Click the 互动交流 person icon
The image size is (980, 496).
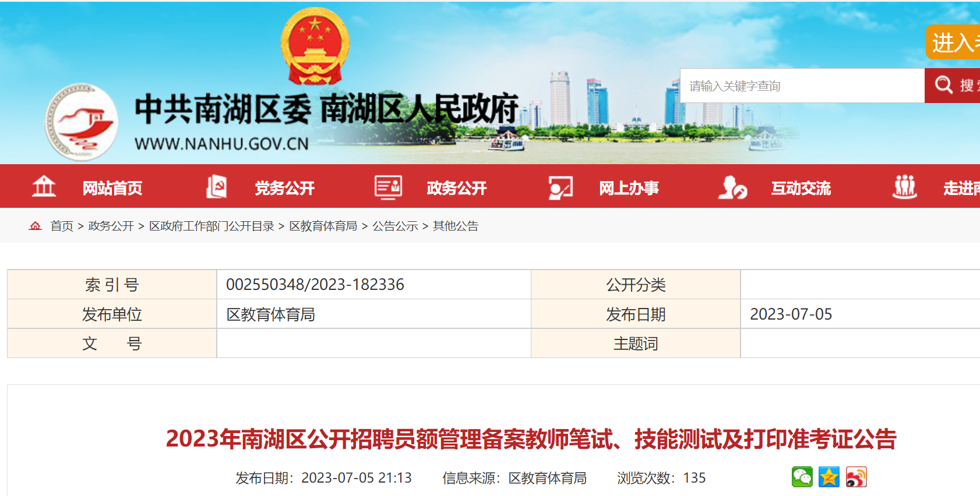pyautogui.click(x=732, y=187)
